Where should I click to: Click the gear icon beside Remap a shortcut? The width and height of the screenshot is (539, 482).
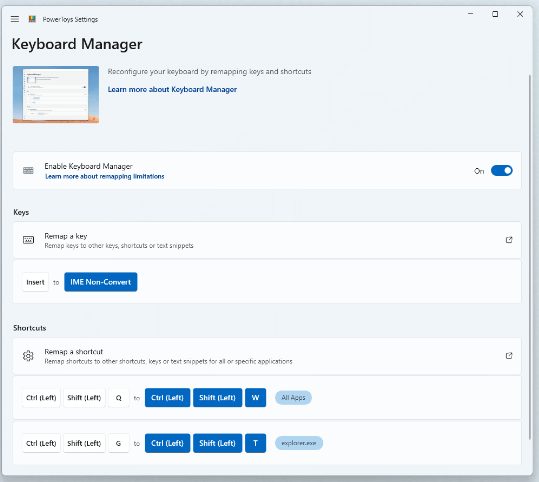28,356
